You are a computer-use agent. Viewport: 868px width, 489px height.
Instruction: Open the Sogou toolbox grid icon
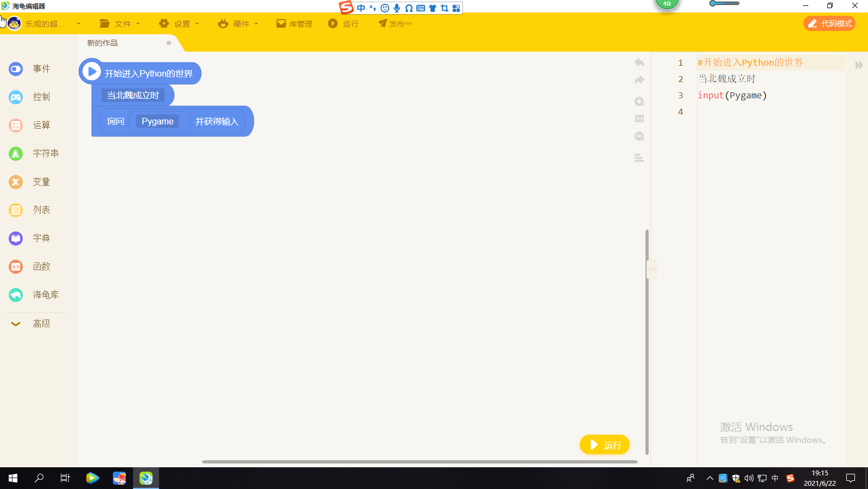(457, 8)
